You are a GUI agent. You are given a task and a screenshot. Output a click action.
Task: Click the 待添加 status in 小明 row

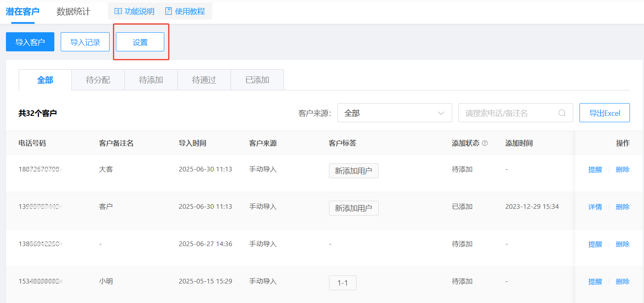coord(462,281)
